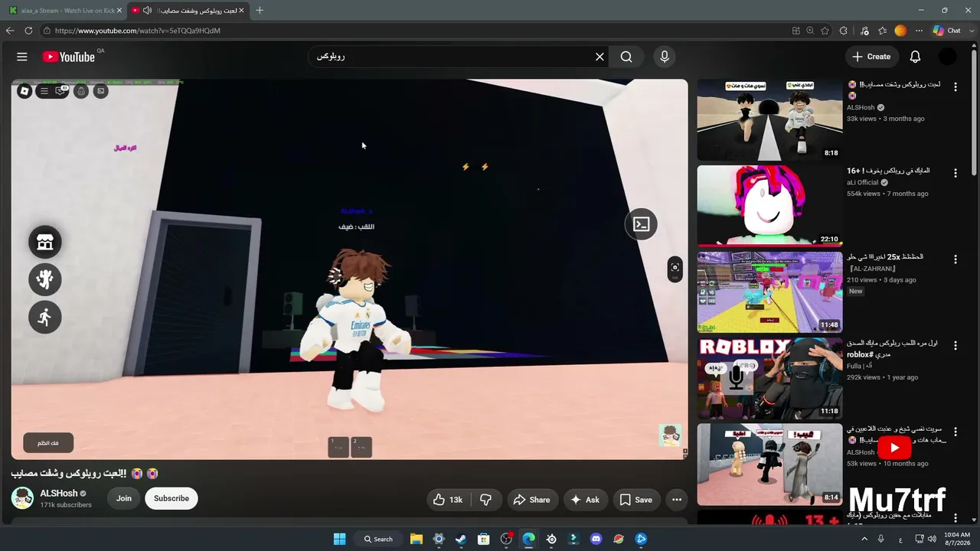Screen dimensions: 980x551
Task: Subscribe to the ALSHosh channel
Action: point(171,498)
